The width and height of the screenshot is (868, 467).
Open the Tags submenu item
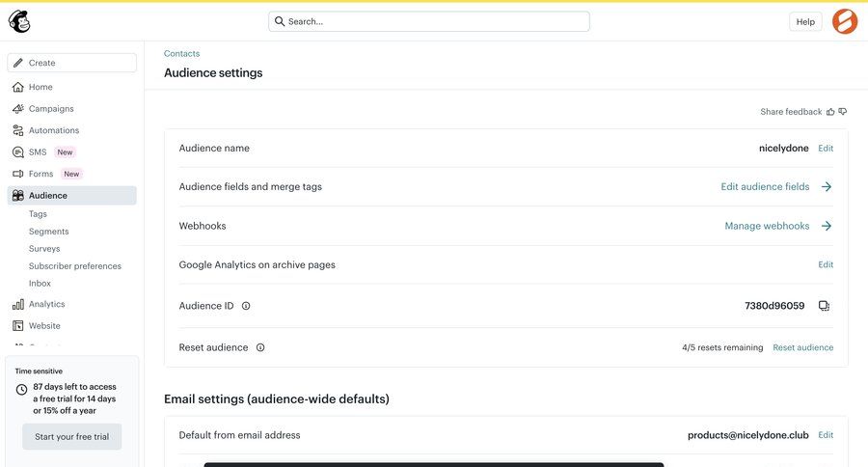tap(38, 214)
